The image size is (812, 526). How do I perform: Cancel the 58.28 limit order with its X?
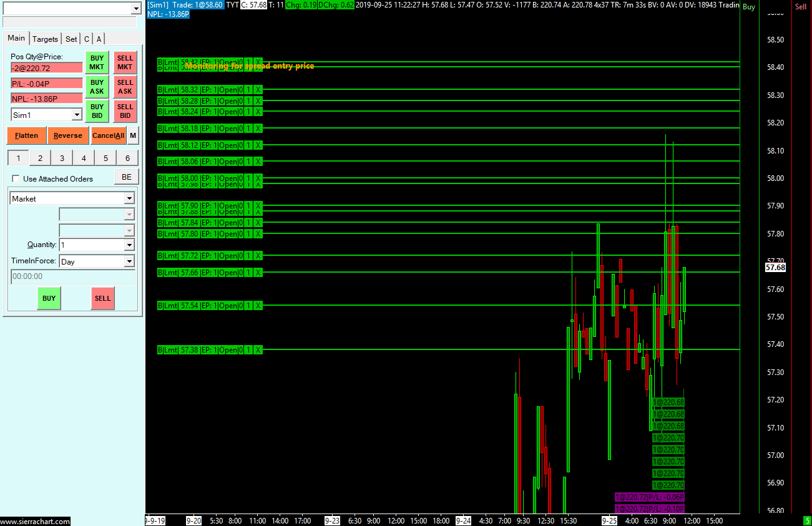coord(258,100)
